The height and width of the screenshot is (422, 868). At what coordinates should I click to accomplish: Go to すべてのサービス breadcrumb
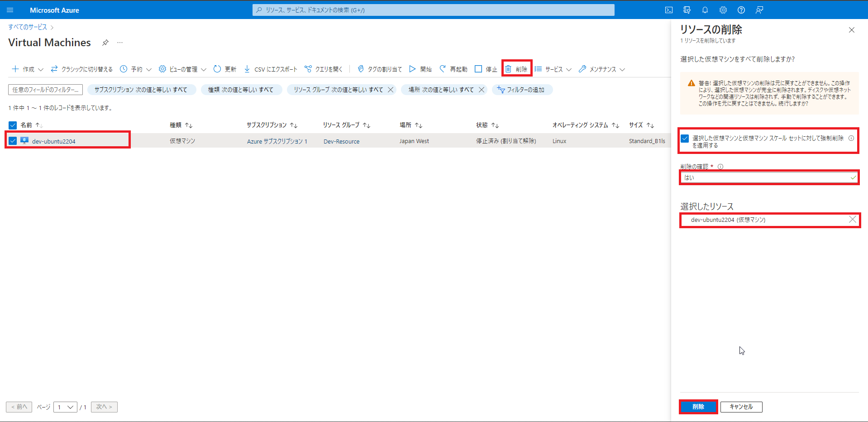tap(28, 27)
